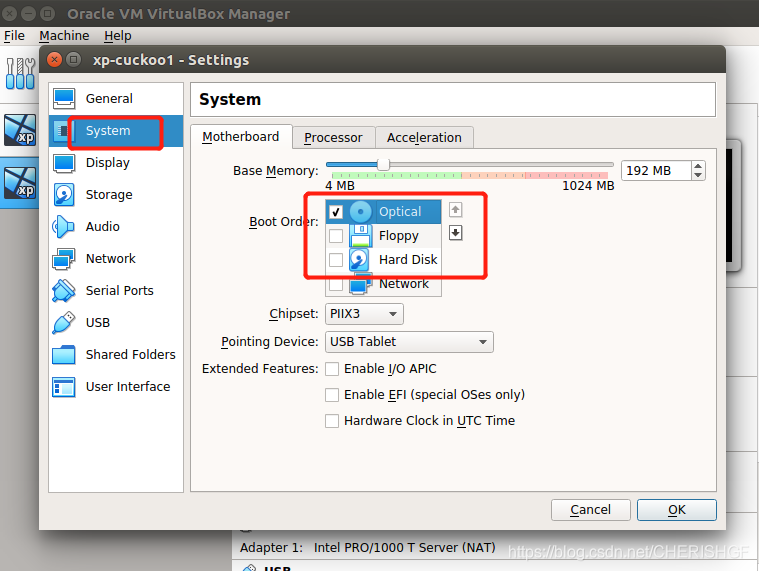Click the Optical disc icon in Boot Order
The image size is (759, 571).
pyautogui.click(x=361, y=211)
